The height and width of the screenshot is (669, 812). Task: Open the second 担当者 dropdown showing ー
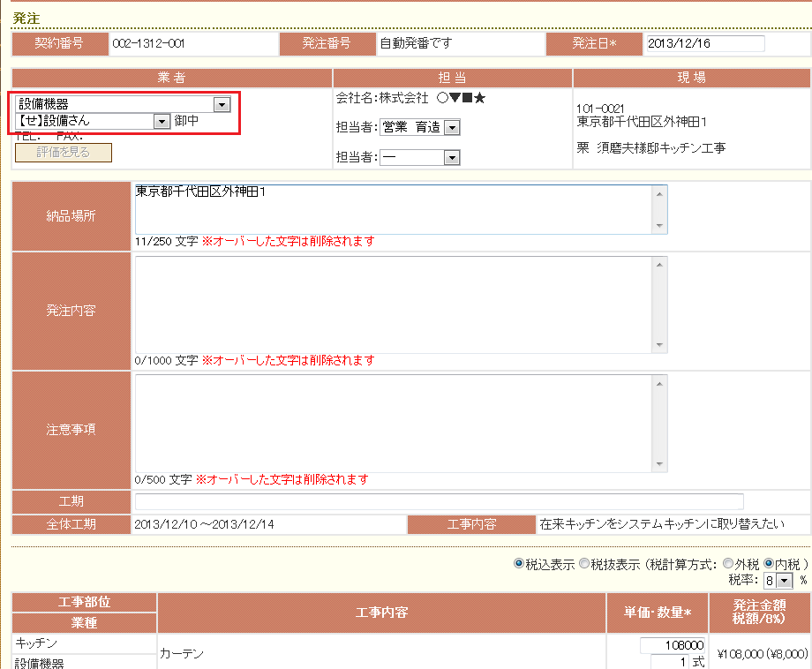pyautogui.click(x=451, y=158)
